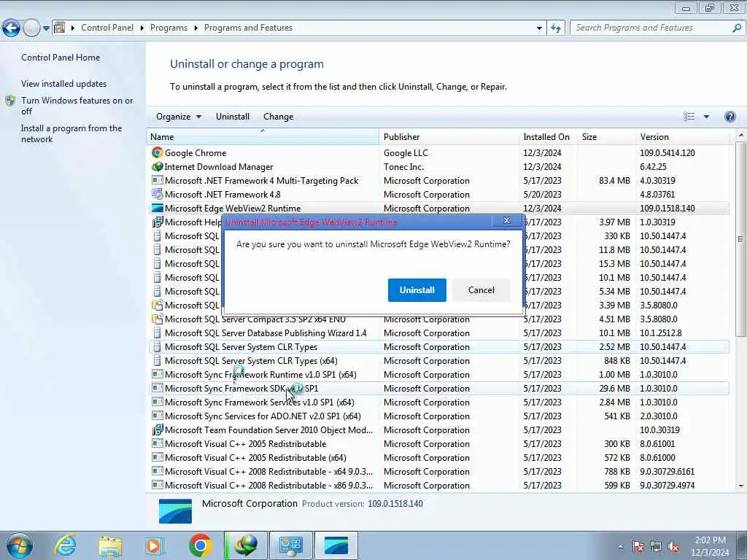Select Microsoft Visual C++ 2005 Redistributable row
This screenshot has height=560, width=747.
click(438, 443)
